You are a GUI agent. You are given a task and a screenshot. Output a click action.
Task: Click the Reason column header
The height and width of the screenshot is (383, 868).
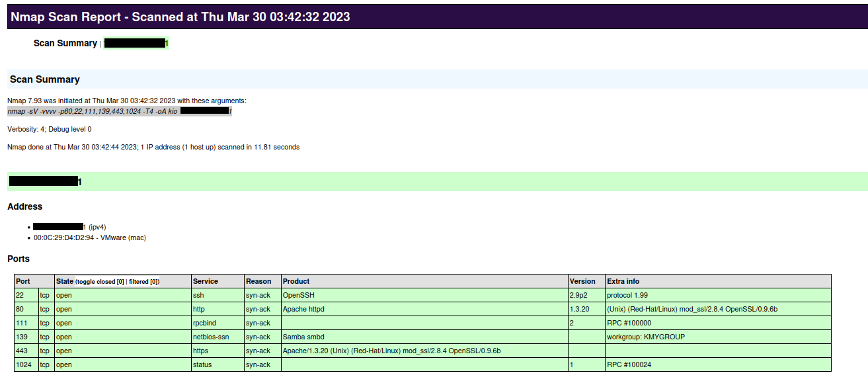258,281
